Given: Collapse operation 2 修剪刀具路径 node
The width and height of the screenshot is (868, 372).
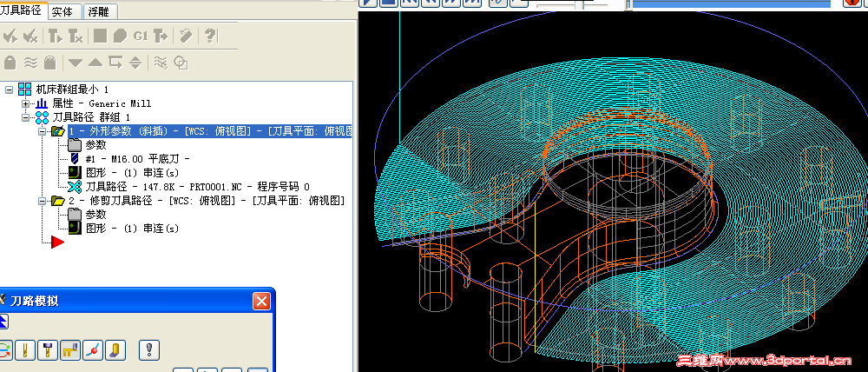Looking at the screenshot, I should pos(42,201).
